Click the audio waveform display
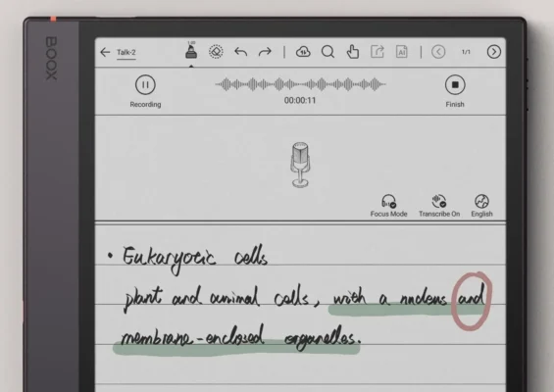 click(300, 84)
